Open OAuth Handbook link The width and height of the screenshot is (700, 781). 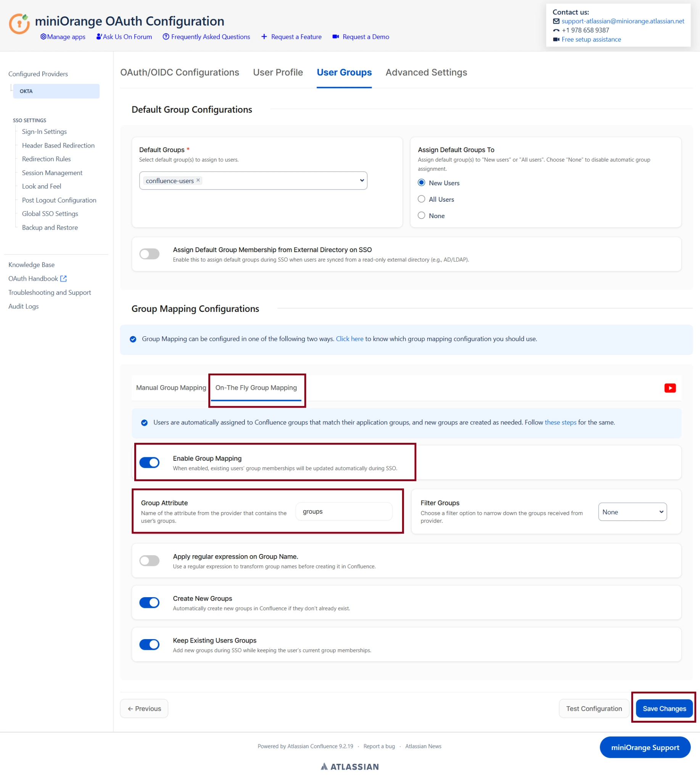(x=33, y=278)
